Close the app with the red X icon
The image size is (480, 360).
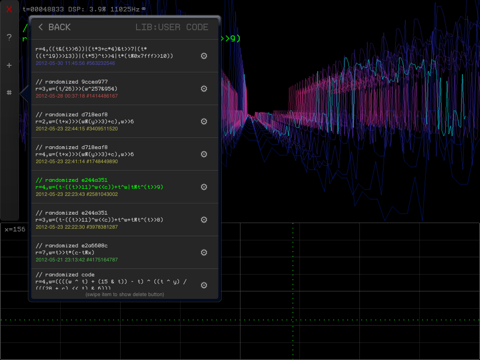(x=9, y=9)
